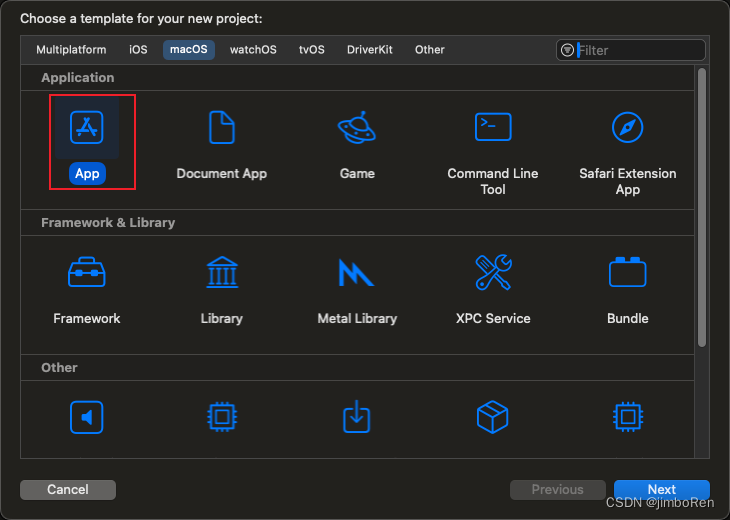The image size is (730, 520).
Task: Switch to the Multiplatform tab
Action: coord(71,50)
